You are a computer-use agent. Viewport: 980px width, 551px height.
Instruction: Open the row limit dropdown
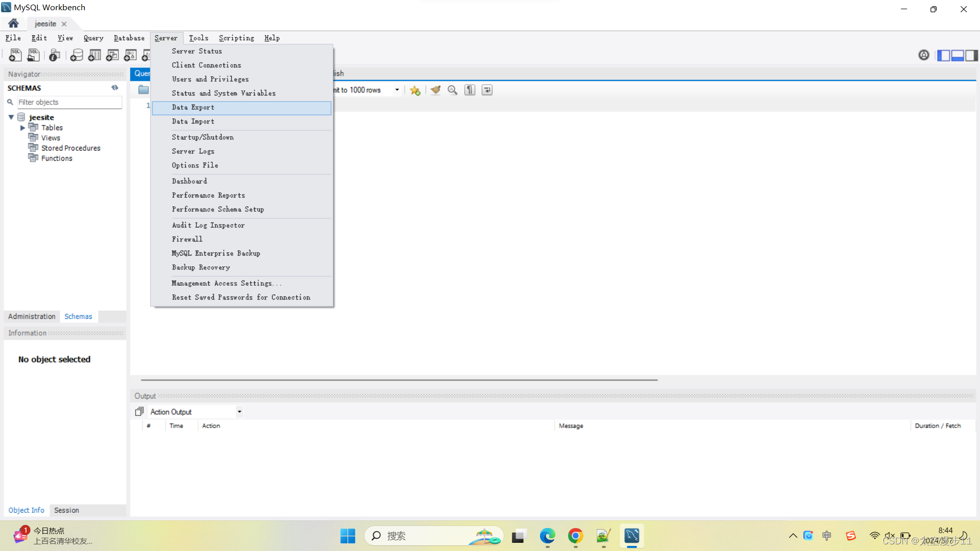[x=397, y=90]
